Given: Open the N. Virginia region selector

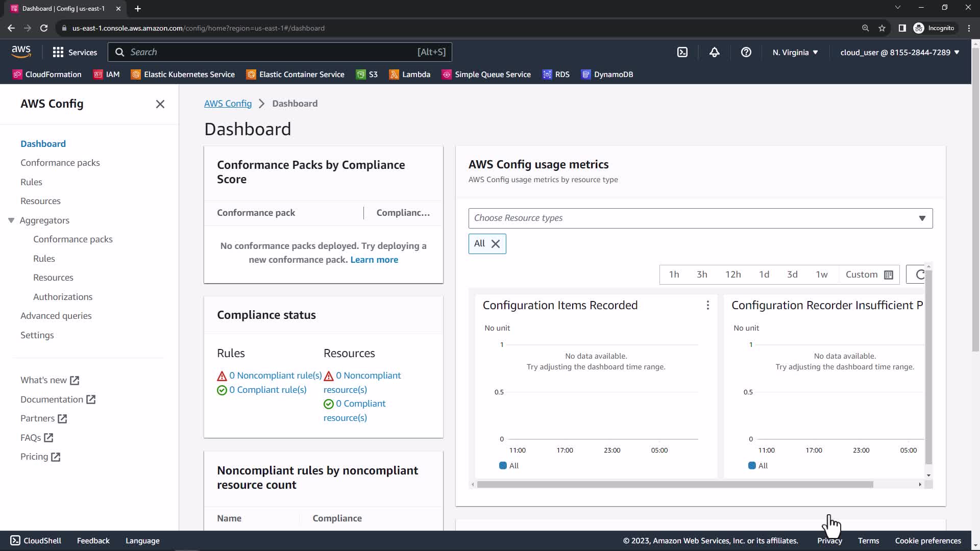Looking at the screenshot, I should [795, 52].
